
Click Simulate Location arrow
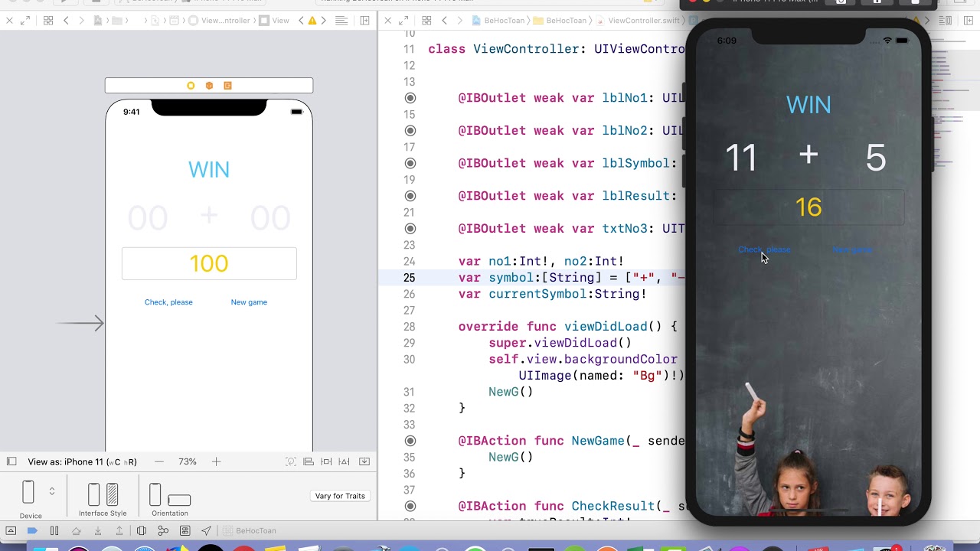(x=206, y=530)
